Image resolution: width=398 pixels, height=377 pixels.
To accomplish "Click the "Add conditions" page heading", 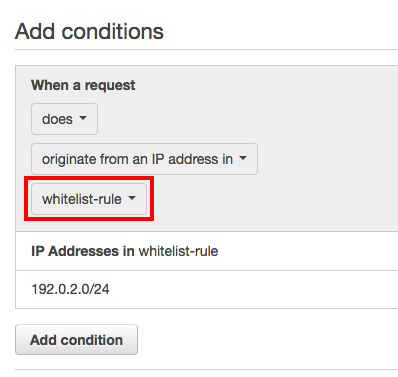I will pos(89,31).
